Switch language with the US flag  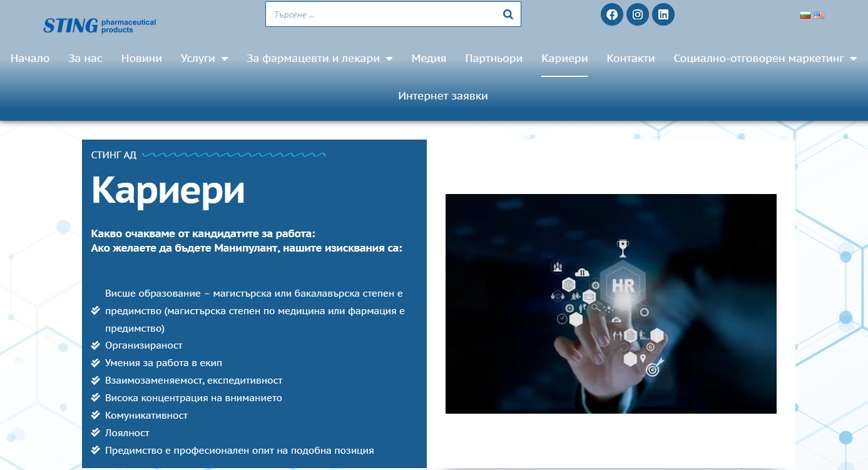pyautogui.click(x=819, y=15)
